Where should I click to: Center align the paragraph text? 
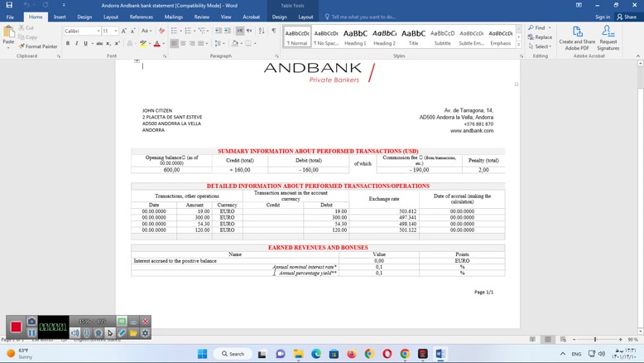184,44
